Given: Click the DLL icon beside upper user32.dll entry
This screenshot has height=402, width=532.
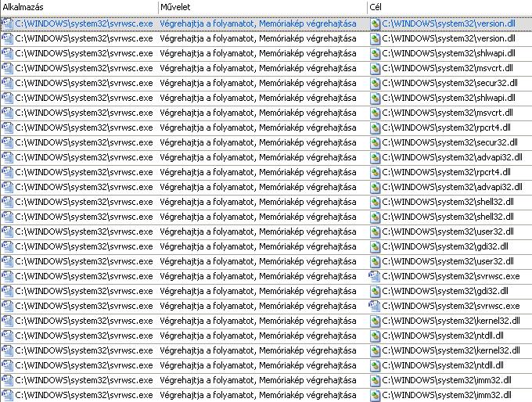Looking at the screenshot, I should click(375, 232).
